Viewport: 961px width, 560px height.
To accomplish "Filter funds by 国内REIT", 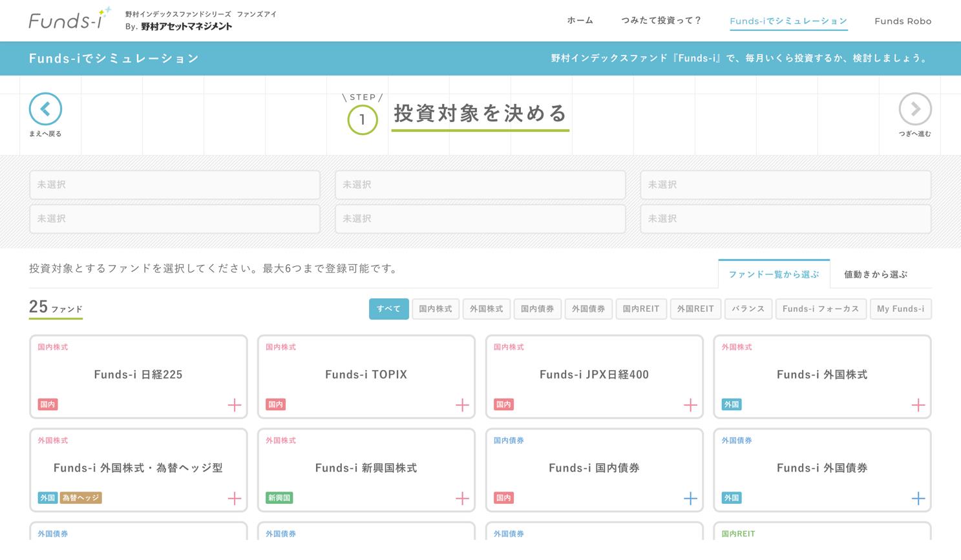I will pos(641,309).
